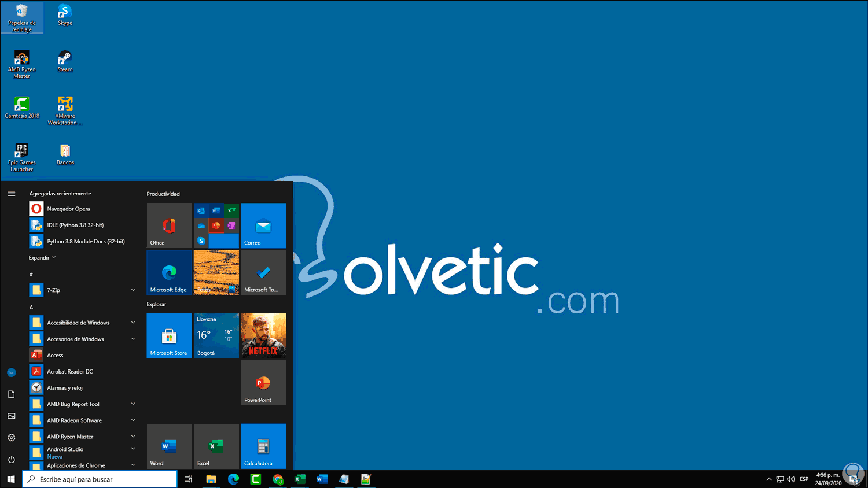Open File Explorer from the taskbar
The width and height of the screenshot is (868, 488).
pos(211,479)
